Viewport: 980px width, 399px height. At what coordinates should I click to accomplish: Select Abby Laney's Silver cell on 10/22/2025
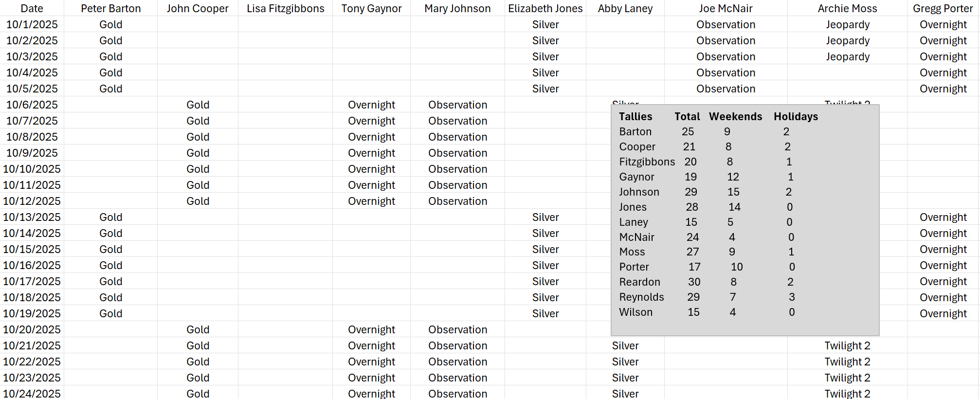625,362
